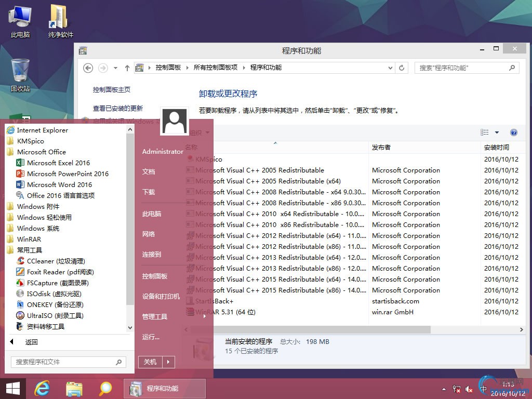532x399 pixels.
Task: Click the start menu program list scrollbar
Action: pos(130,219)
